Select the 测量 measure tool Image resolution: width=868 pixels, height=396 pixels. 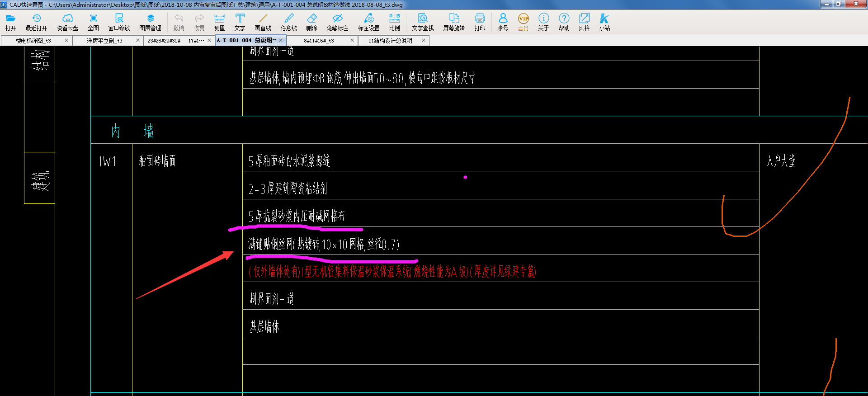click(219, 22)
